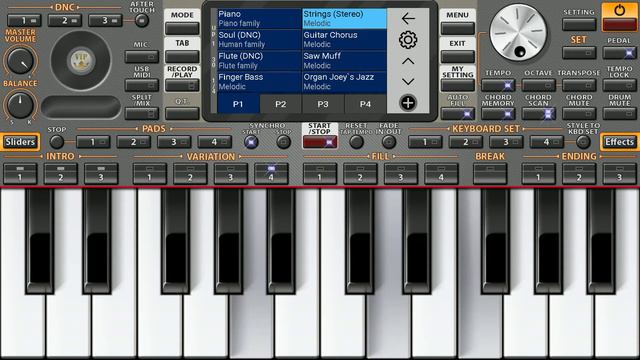Open the gear settings in the display
Image resolution: width=640 pixels, height=360 pixels.
click(x=408, y=40)
